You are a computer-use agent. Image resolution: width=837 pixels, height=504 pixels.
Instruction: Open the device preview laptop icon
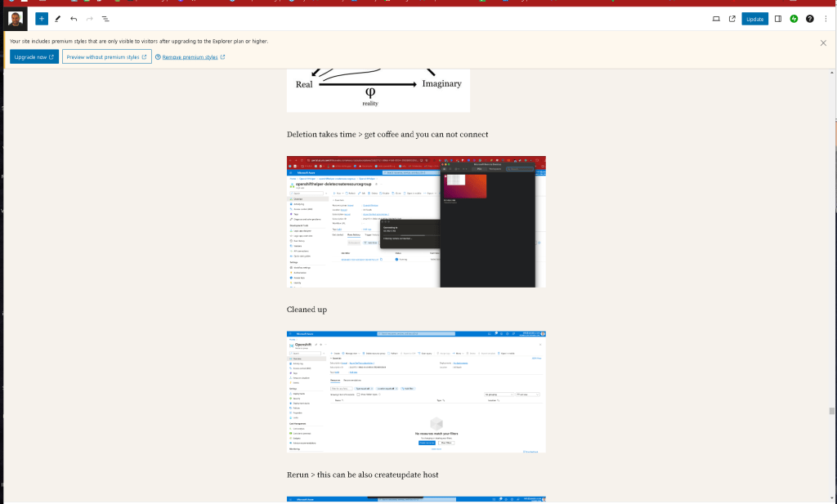tap(716, 19)
